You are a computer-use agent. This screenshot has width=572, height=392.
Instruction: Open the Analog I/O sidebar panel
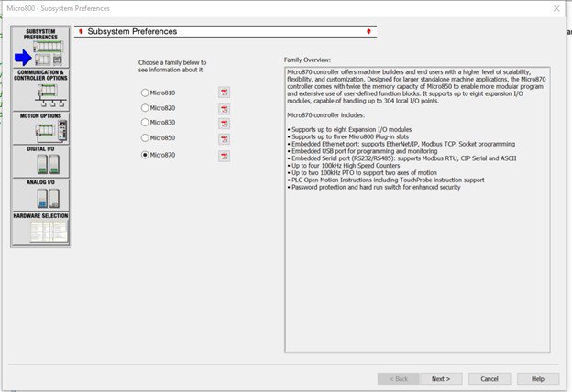coord(40,194)
